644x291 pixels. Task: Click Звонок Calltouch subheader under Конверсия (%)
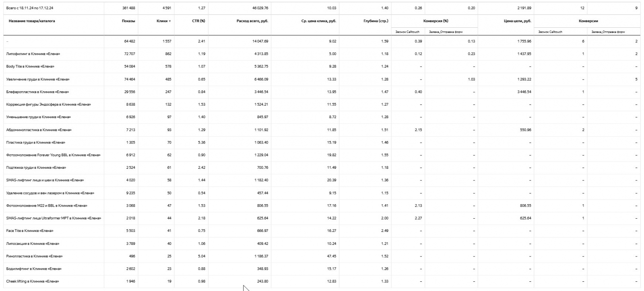click(407, 32)
